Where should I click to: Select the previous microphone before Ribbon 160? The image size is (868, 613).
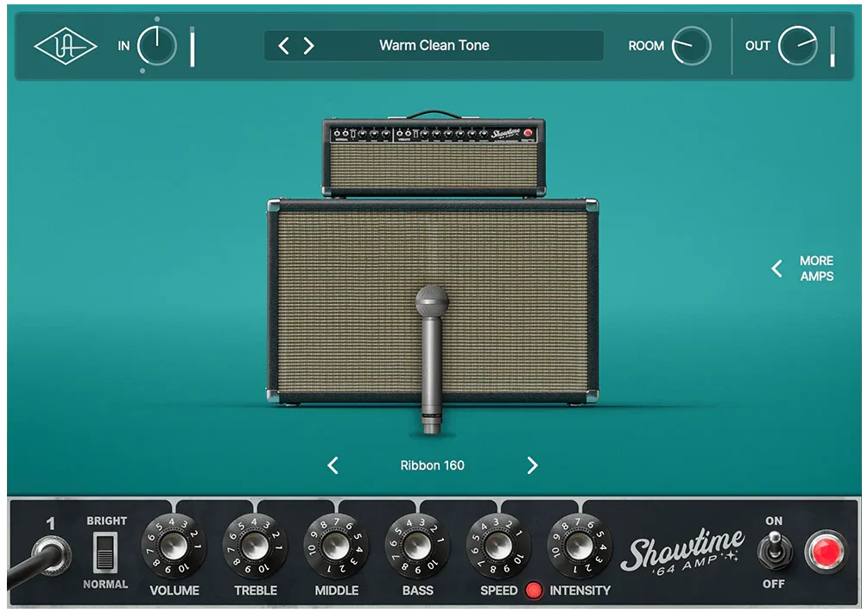(x=333, y=465)
